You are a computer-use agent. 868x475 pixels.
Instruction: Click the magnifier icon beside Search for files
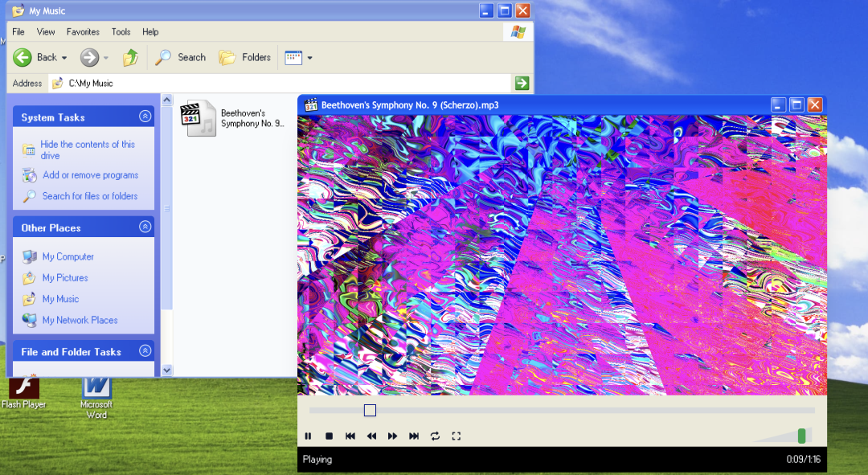tap(30, 196)
